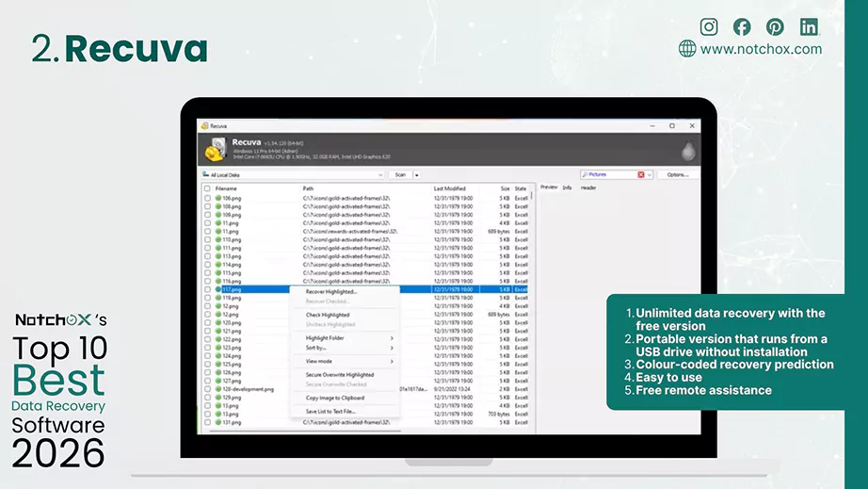This screenshot has height=489, width=868.
Task: Open the Pinterest icon in the banner
Action: click(x=775, y=26)
